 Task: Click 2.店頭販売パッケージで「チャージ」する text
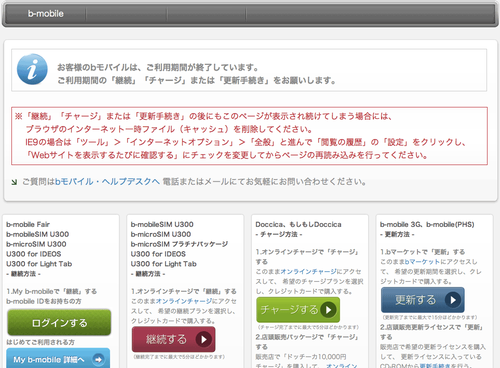pos(307,342)
